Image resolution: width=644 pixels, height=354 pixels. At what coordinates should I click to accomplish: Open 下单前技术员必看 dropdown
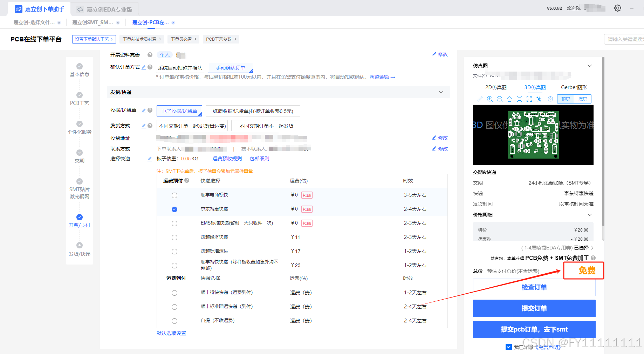(x=142, y=39)
